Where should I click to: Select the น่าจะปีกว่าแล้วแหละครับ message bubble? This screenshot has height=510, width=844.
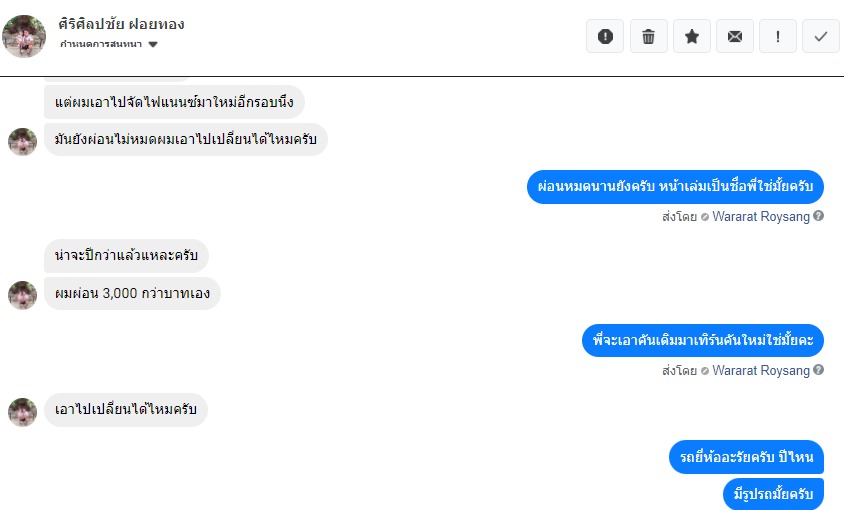pos(126,255)
